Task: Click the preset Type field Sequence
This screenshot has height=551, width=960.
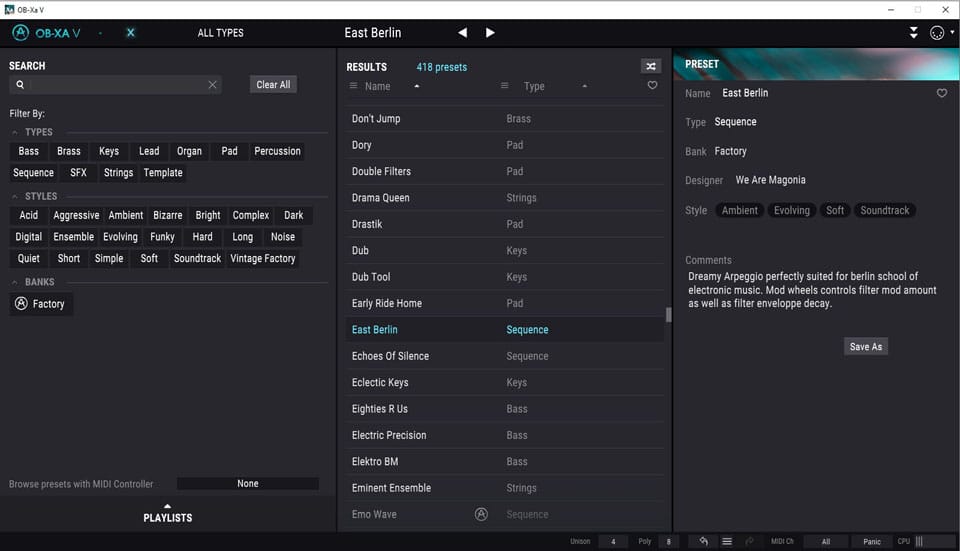Action: pyautogui.click(x=735, y=122)
